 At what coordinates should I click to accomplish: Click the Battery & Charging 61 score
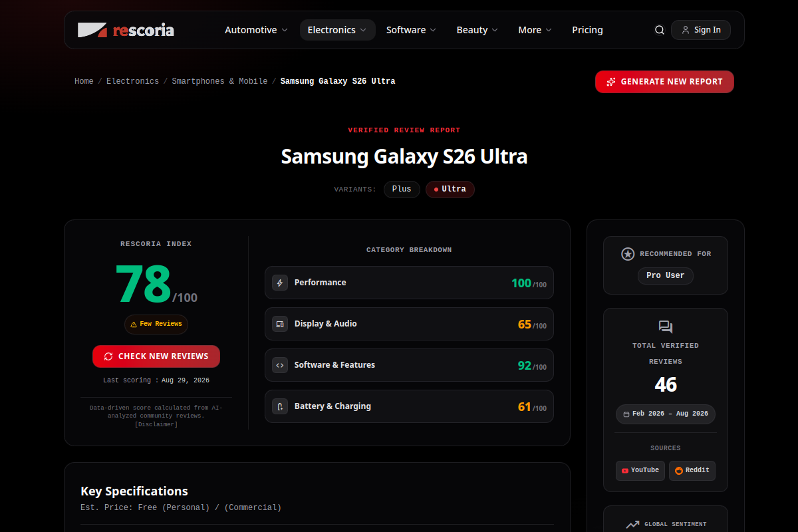(x=525, y=407)
